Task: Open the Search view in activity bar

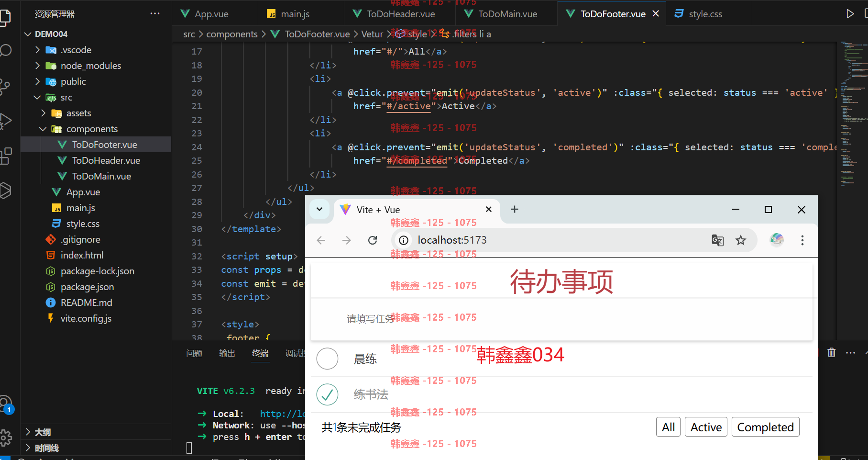Action: pos(5,50)
